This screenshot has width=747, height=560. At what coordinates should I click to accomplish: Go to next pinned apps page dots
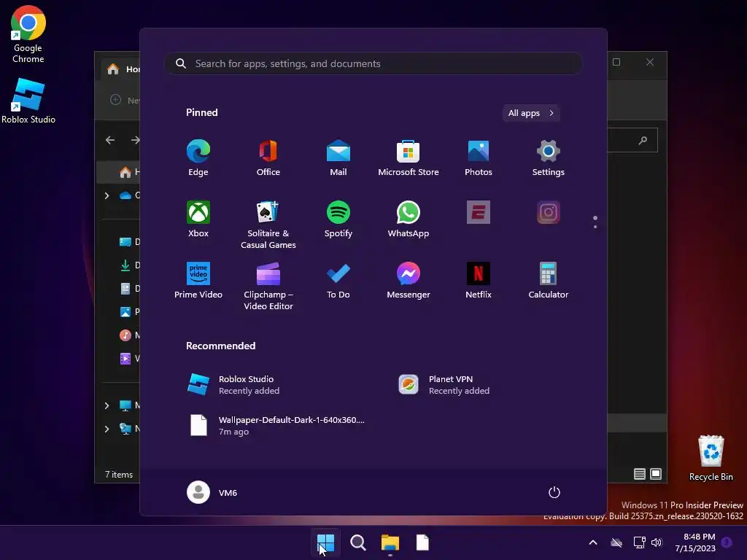[x=595, y=222]
